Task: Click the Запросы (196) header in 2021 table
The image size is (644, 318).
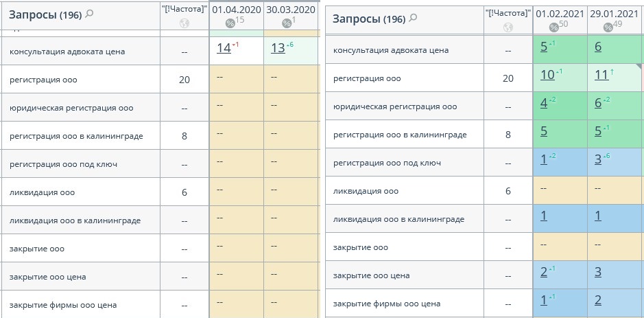Action: [x=369, y=19]
